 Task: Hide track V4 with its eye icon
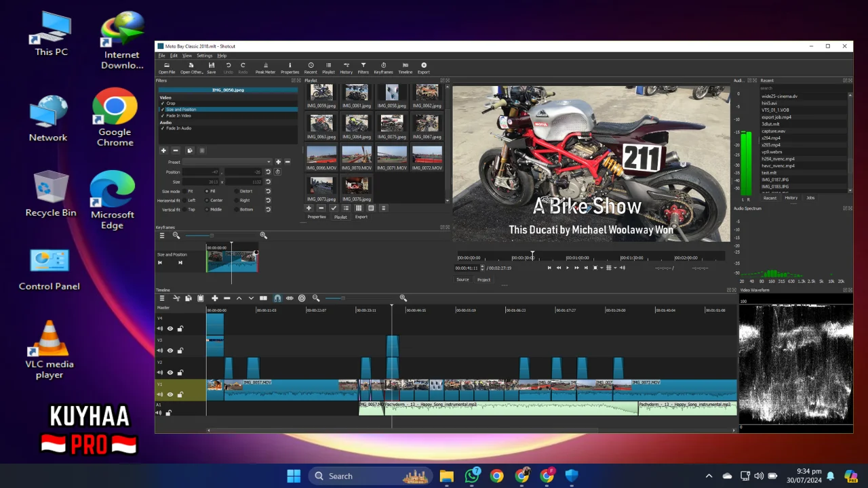pyautogui.click(x=170, y=329)
